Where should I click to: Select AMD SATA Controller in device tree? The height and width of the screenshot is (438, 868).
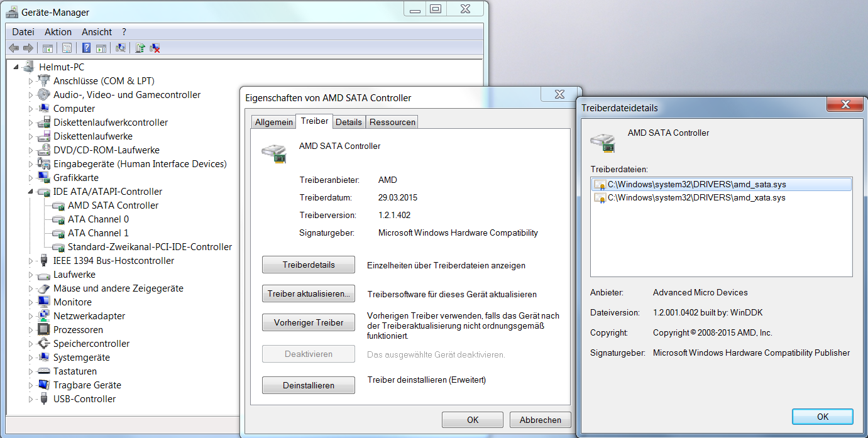[x=113, y=205]
